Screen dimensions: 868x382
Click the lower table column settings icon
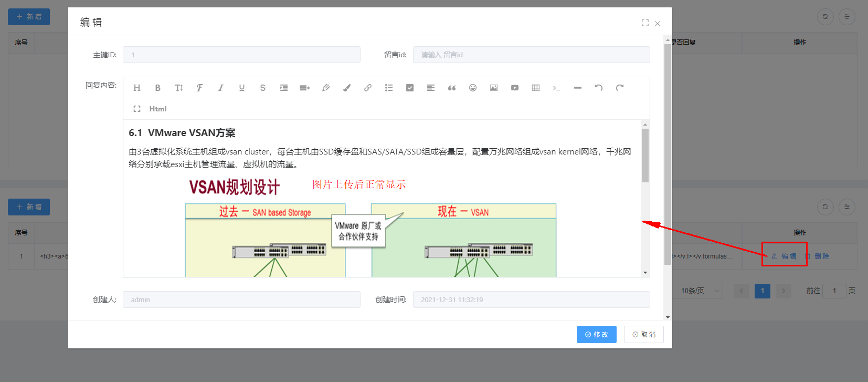click(x=847, y=207)
